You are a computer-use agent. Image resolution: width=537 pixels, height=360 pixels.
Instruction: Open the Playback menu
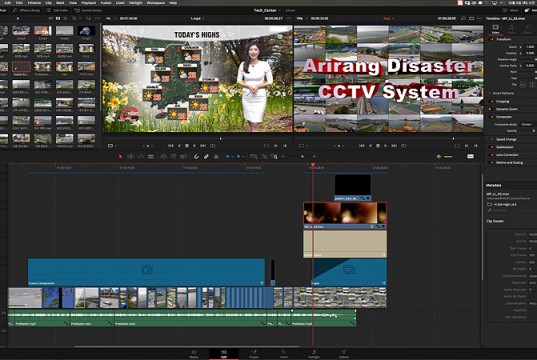pos(89,3)
